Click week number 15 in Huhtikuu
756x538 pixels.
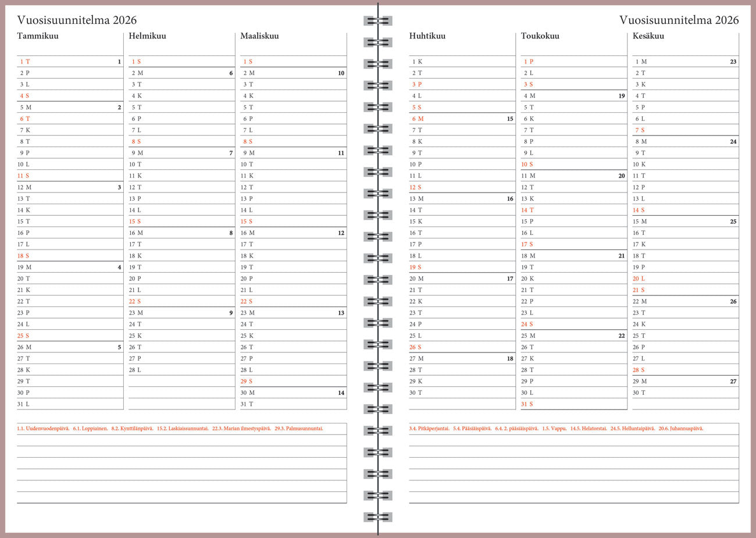510,119
